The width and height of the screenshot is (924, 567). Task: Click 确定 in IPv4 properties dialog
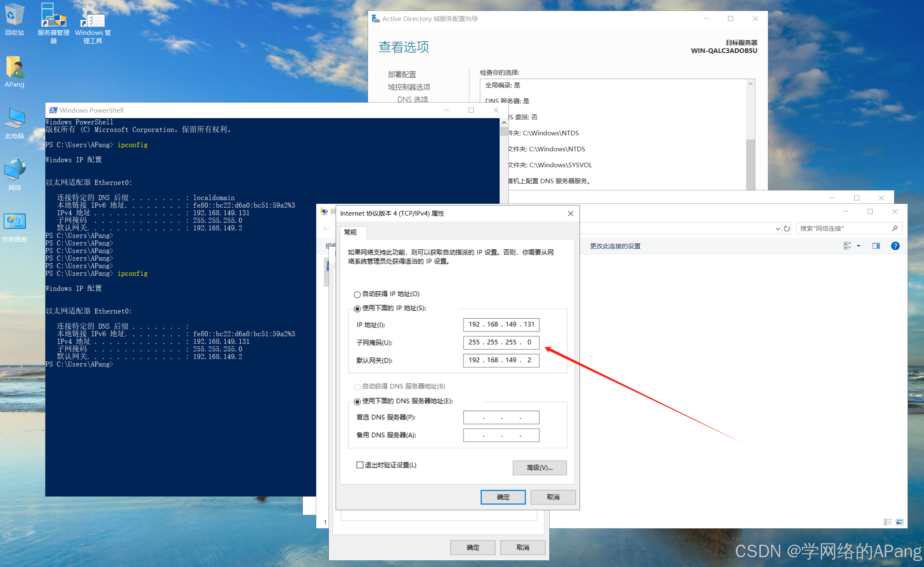(x=503, y=497)
